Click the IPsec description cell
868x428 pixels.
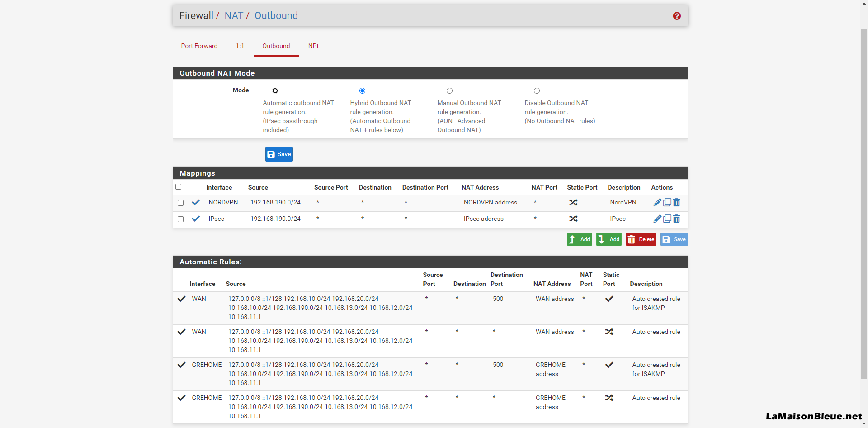pyautogui.click(x=618, y=219)
